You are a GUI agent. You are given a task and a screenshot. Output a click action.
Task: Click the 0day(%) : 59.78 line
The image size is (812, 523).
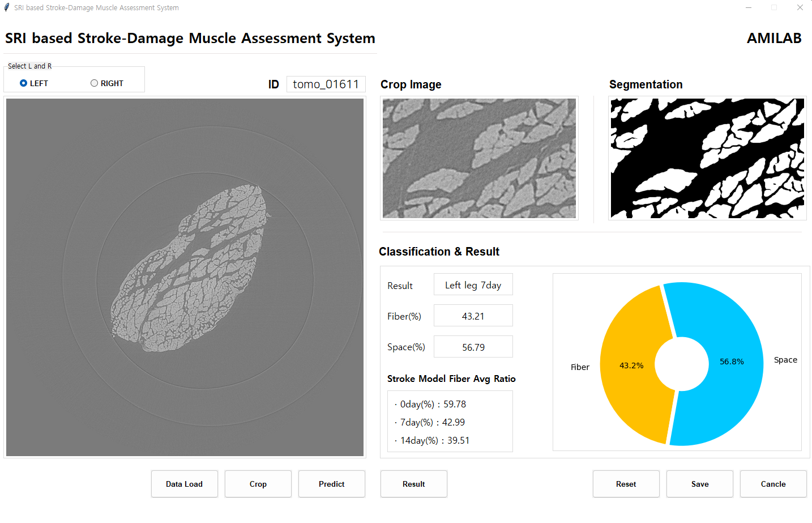(x=430, y=404)
